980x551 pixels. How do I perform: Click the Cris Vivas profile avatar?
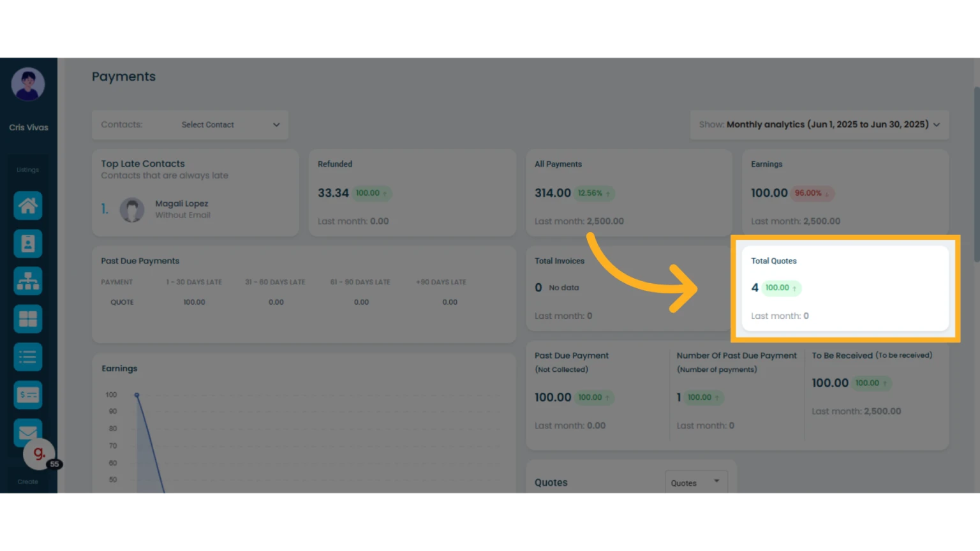click(x=28, y=84)
